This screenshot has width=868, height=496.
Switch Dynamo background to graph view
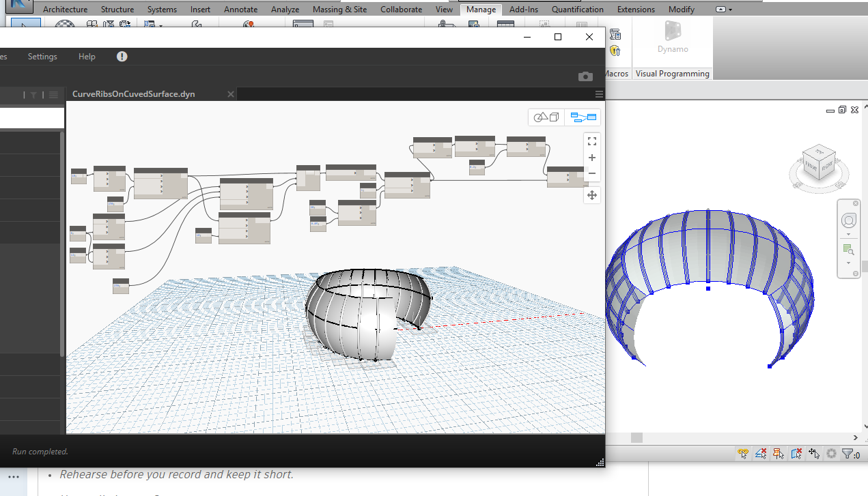tap(583, 117)
